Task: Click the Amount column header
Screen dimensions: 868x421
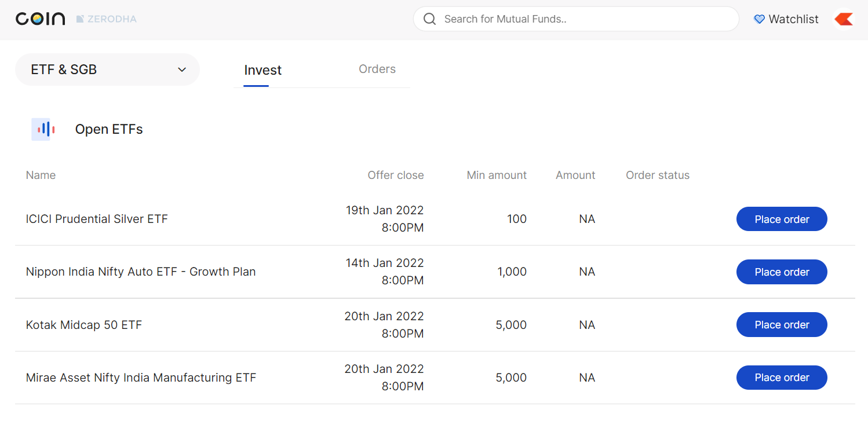Action: [x=575, y=175]
